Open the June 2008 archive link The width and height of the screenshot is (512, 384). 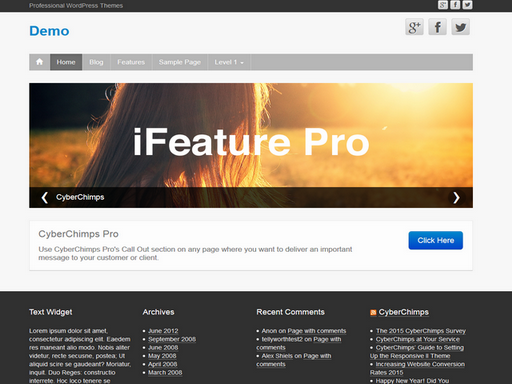[x=163, y=348]
